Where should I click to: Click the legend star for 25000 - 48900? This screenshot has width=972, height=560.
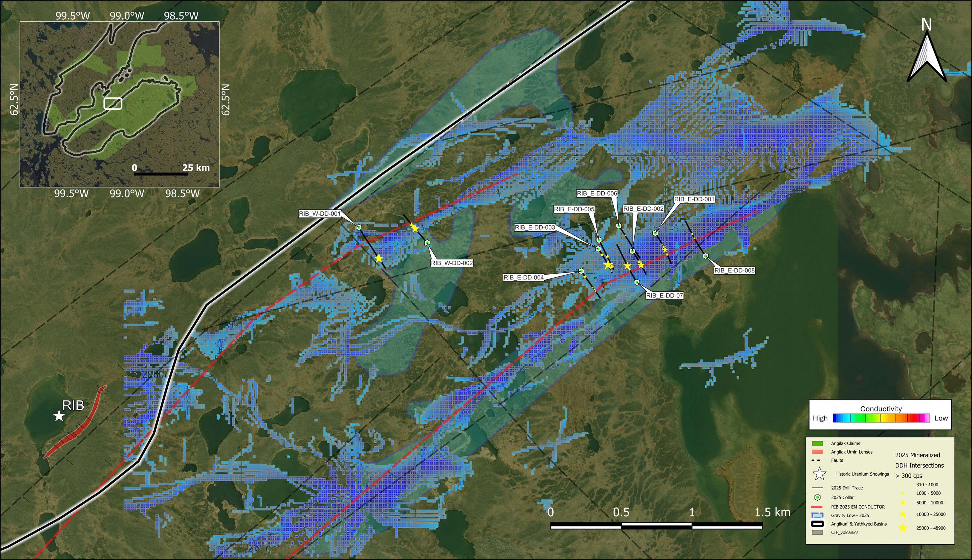[x=903, y=528]
